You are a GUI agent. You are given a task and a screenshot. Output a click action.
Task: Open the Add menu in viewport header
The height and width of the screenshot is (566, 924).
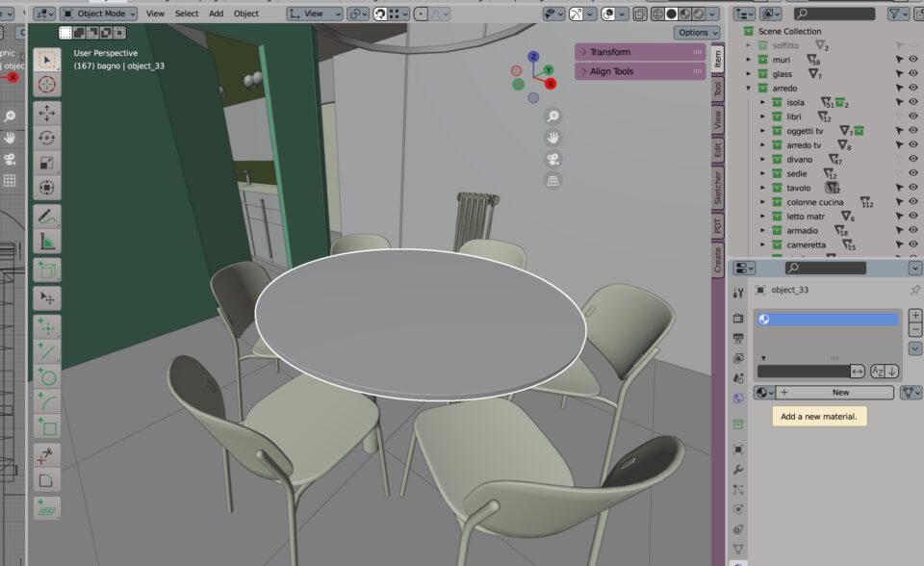[217, 13]
